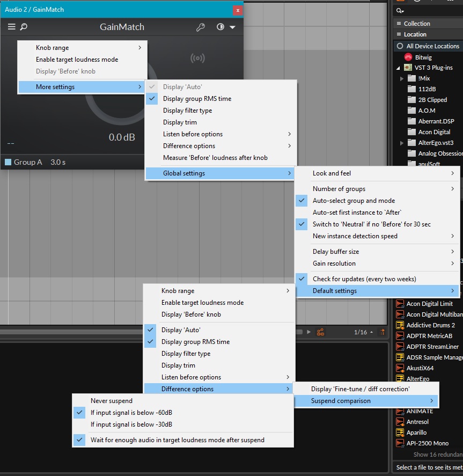Click Acon Digital Multiband plugin icon
This screenshot has height=476, width=463.
(400, 314)
